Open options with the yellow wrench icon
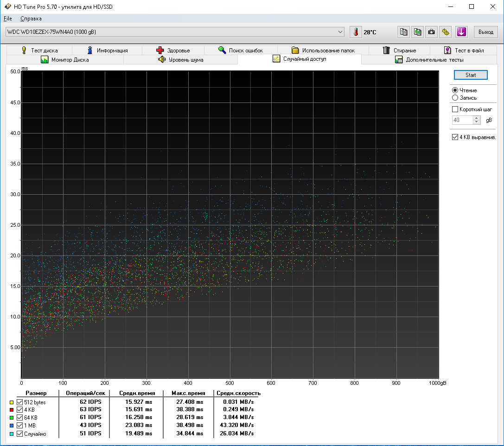 tap(446, 32)
